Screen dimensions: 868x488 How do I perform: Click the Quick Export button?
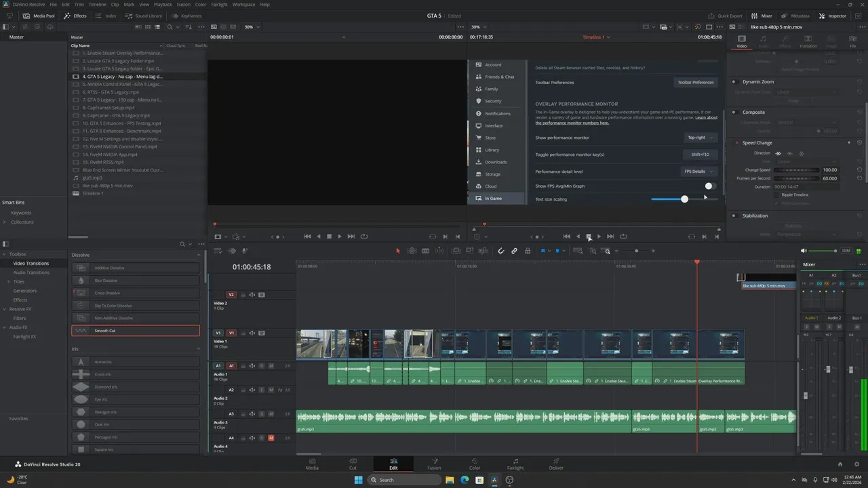pyautogui.click(x=725, y=16)
